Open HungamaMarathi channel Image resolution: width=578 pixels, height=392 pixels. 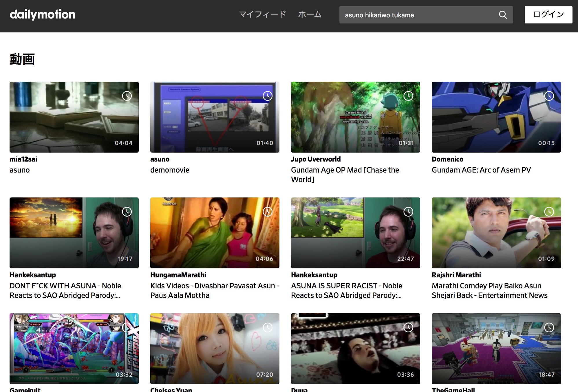coord(178,275)
